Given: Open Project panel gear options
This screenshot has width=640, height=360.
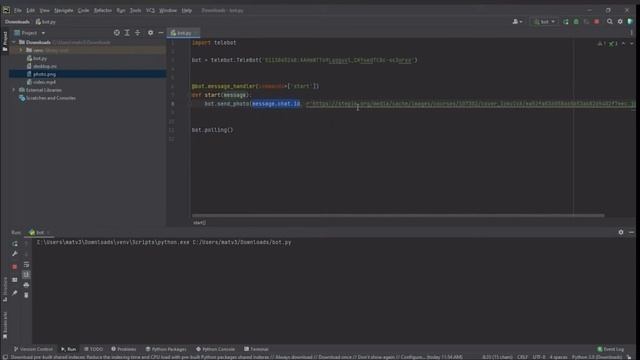Looking at the screenshot, I should (x=151, y=33).
